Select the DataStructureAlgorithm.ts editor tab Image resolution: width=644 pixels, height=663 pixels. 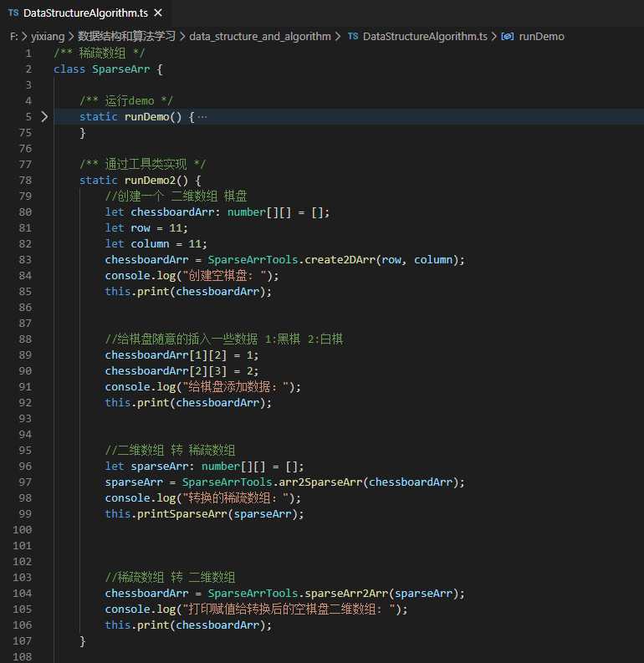(x=85, y=13)
